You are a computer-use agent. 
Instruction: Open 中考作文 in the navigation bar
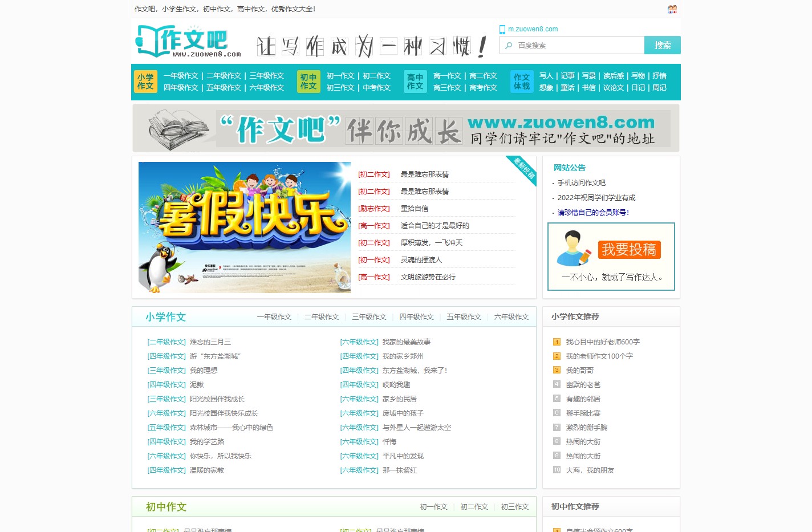[376, 88]
